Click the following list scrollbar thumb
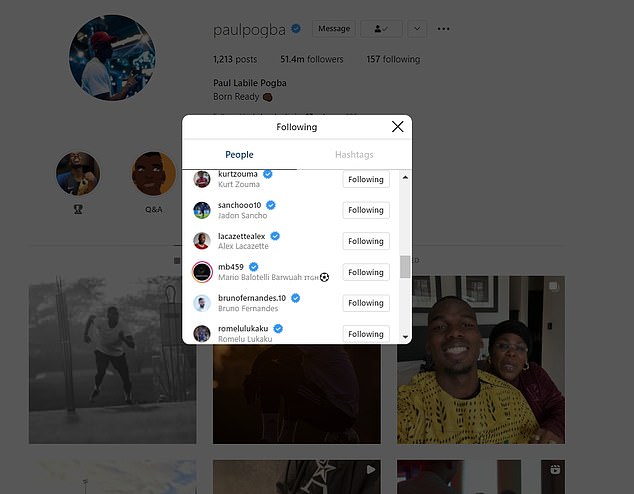The width and height of the screenshot is (634, 494). point(405,267)
